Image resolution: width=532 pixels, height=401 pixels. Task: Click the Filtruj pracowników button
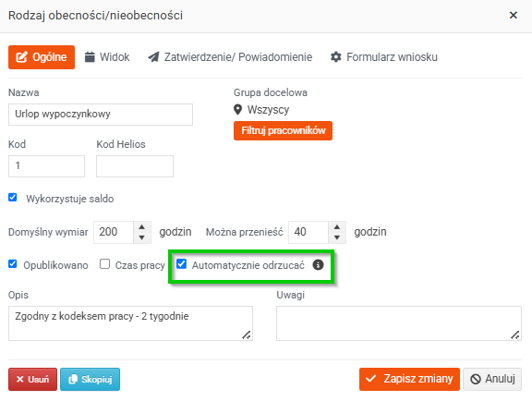click(x=283, y=130)
